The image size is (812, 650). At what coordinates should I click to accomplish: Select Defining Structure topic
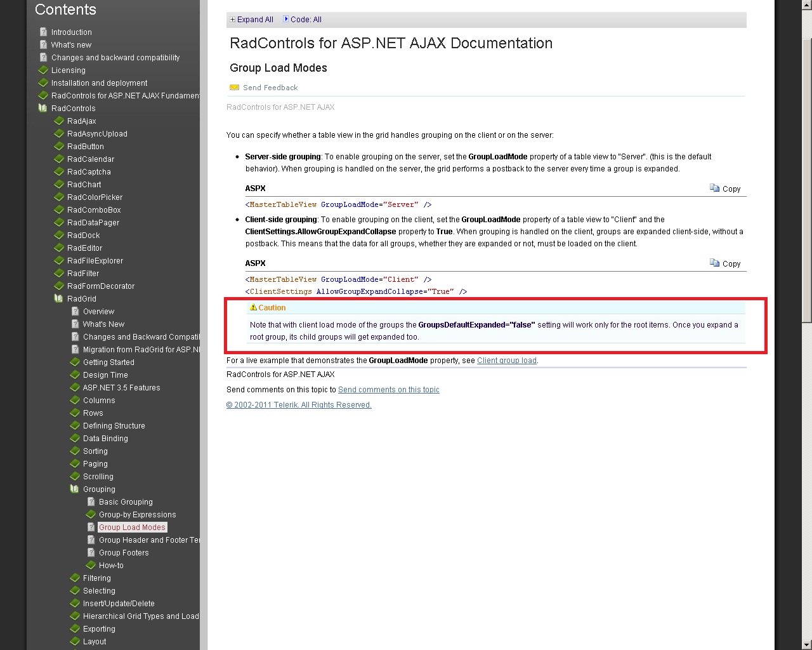pos(114,426)
